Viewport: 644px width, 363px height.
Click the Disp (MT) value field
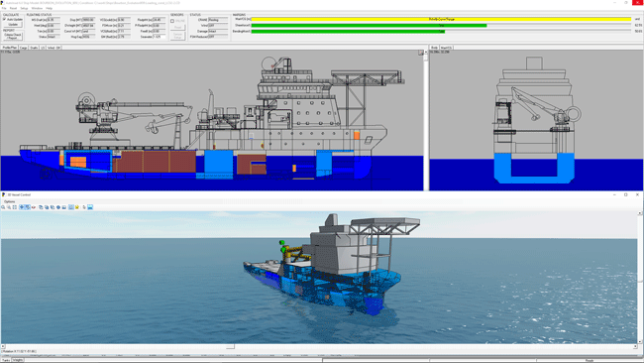click(x=88, y=19)
